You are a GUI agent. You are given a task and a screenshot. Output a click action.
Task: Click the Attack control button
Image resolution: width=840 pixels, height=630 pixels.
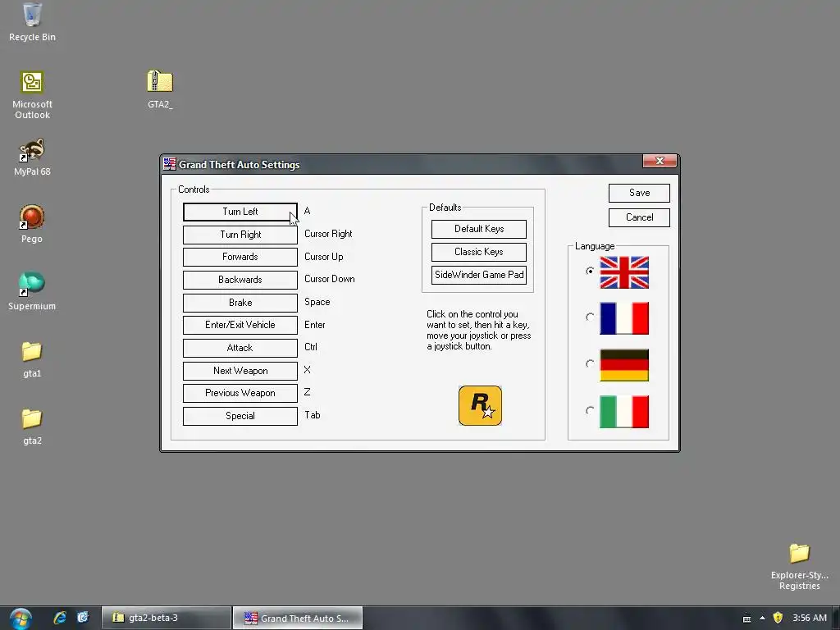[240, 348]
